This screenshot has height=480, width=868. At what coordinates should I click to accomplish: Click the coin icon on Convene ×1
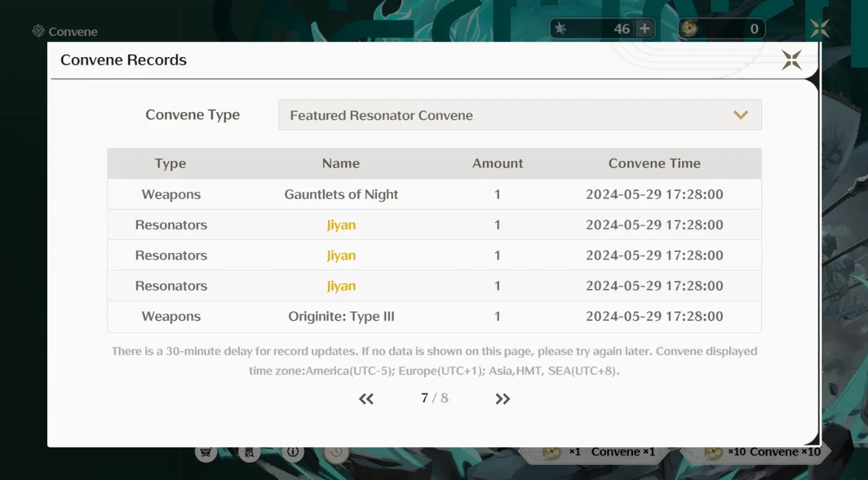coord(552,453)
